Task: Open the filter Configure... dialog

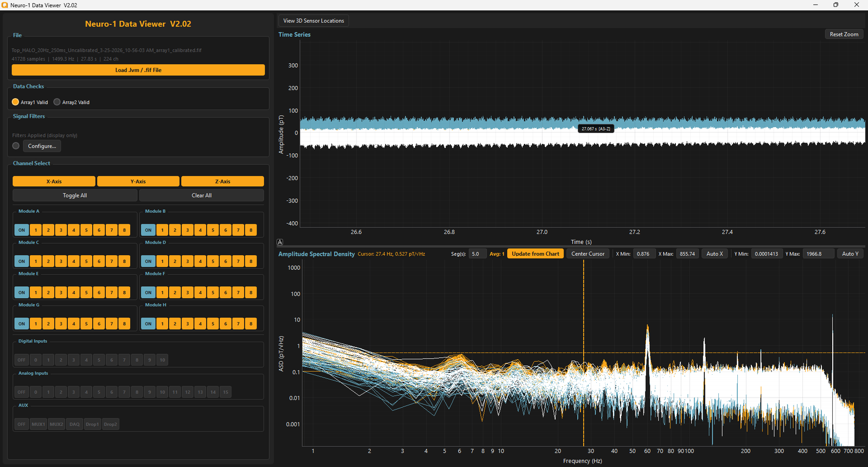Action: [42, 146]
